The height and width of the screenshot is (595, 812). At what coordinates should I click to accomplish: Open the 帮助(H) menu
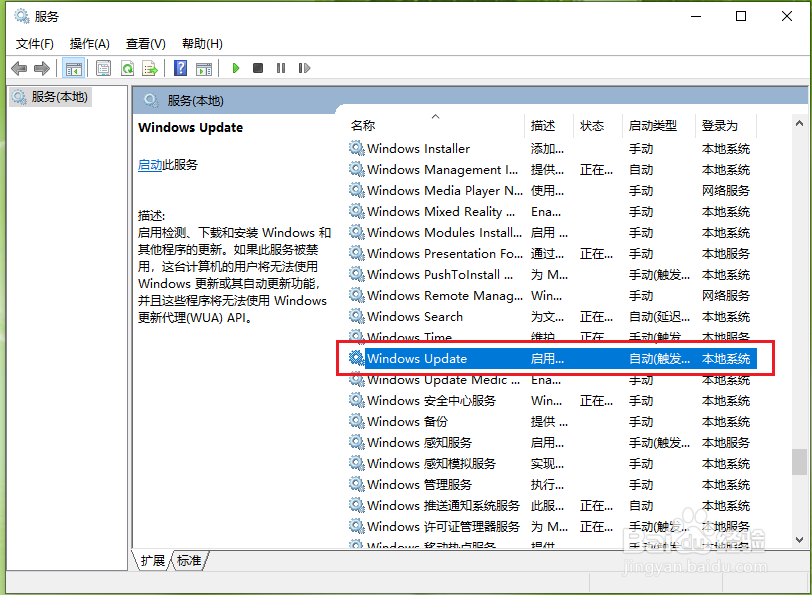pyautogui.click(x=202, y=44)
